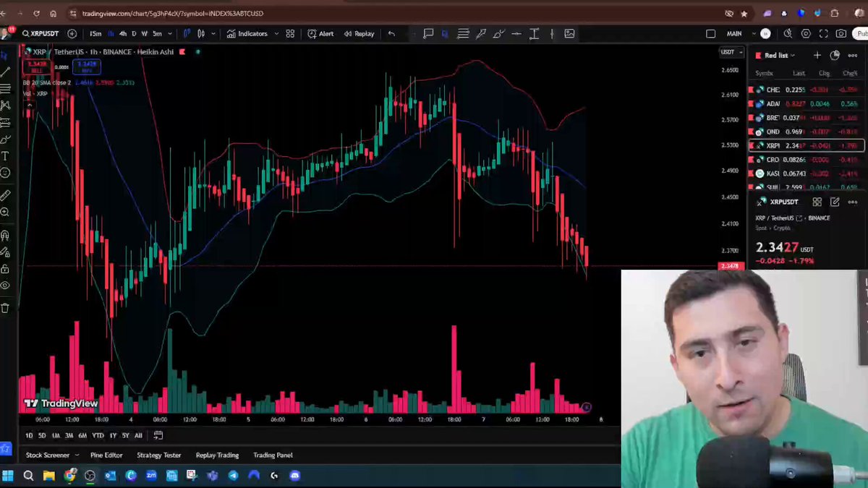The height and width of the screenshot is (488, 868).
Task: Open the Trading Panel tab
Action: (273, 455)
